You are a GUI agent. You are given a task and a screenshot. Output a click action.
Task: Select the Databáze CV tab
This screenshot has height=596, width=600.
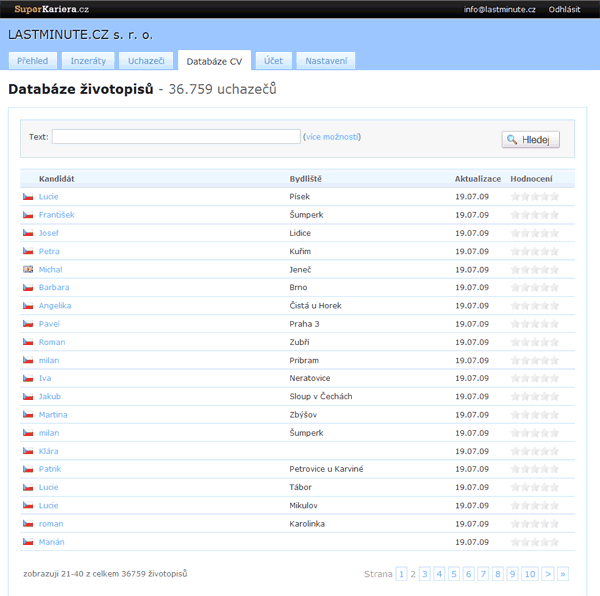[x=214, y=61]
